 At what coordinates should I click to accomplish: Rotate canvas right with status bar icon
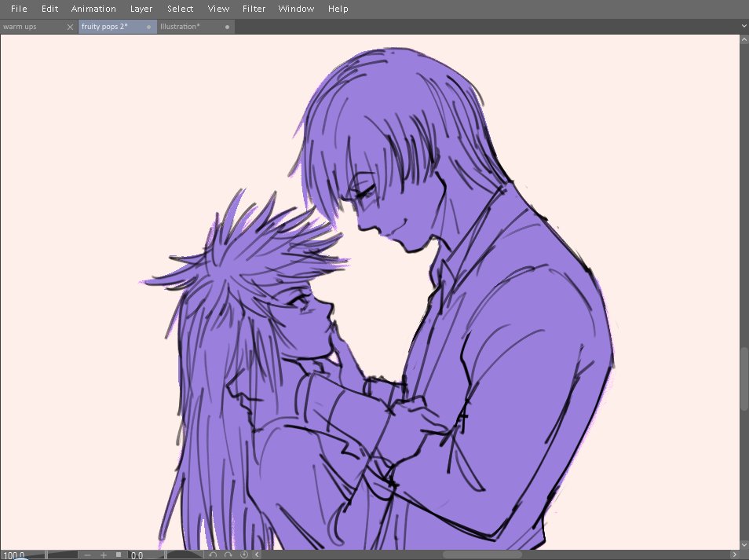pyautogui.click(x=228, y=555)
